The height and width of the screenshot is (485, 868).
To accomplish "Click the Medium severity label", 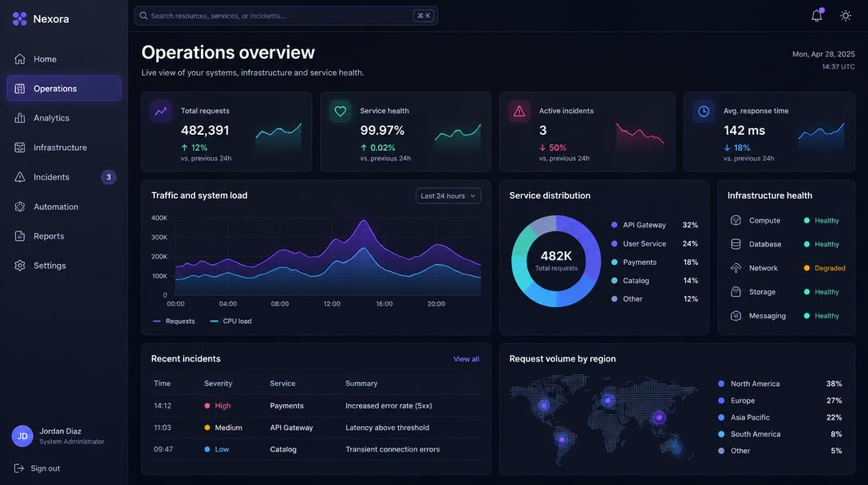I will pyautogui.click(x=229, y=428).
